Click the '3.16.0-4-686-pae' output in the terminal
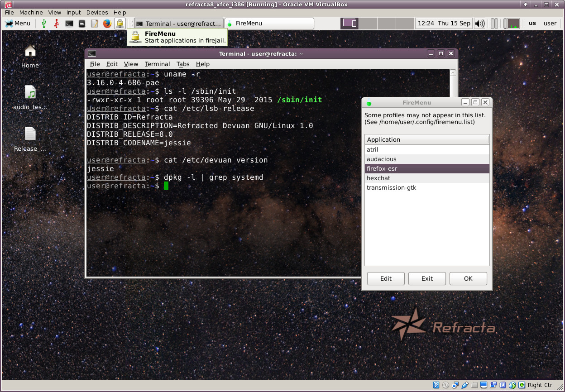The width and height of the screenshot is (565, 392). coord(123,83)
